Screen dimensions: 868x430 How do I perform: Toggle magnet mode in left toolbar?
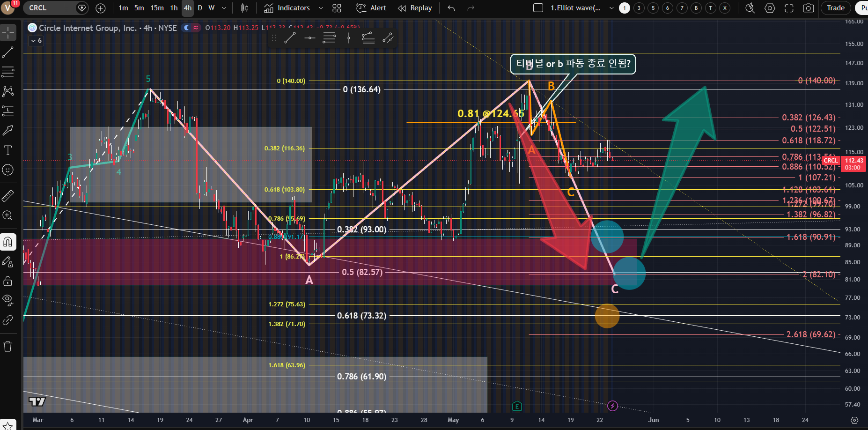pos(8,242)
